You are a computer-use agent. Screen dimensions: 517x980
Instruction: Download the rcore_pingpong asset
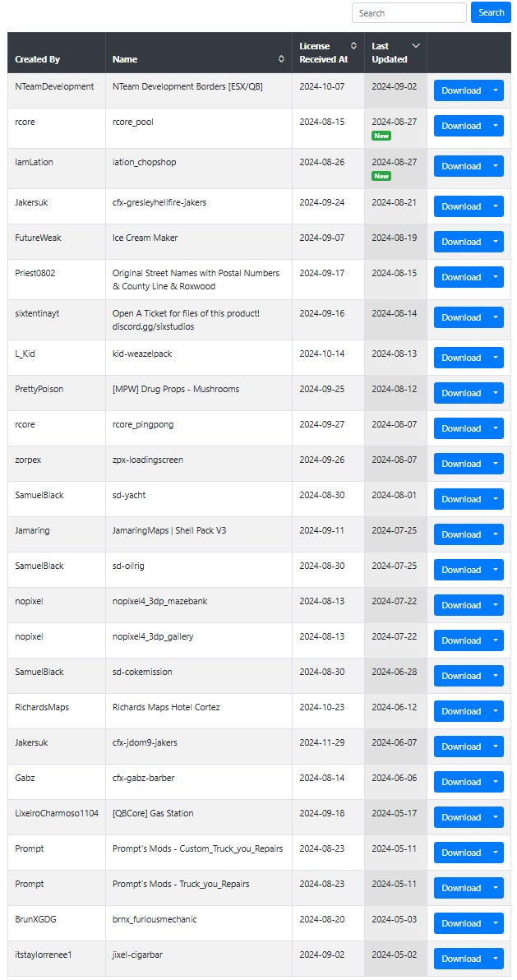pos(461,428)
